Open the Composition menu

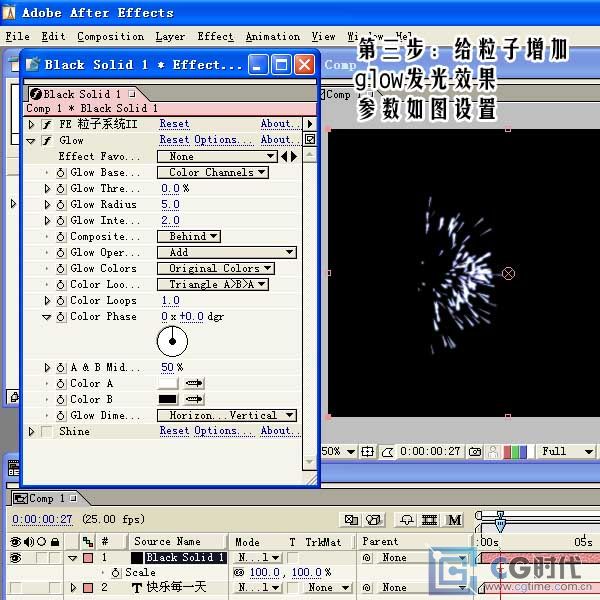coord(110,37)
